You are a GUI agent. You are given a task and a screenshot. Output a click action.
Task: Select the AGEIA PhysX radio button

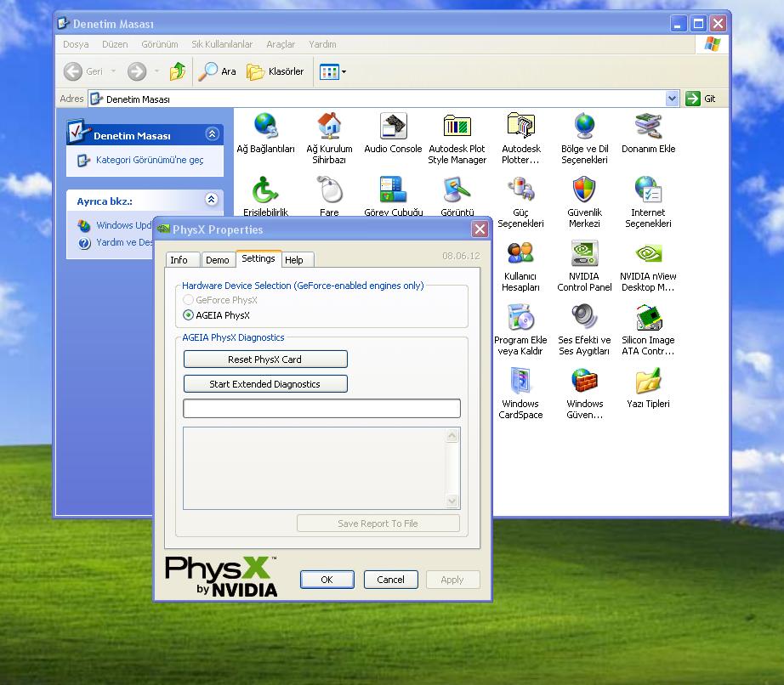click(189, 315)
